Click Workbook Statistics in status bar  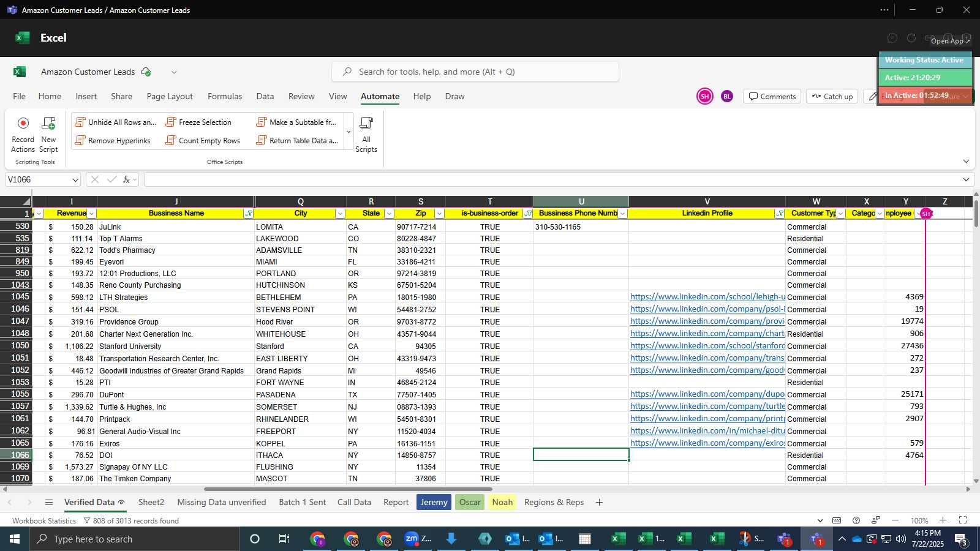[44, 520]
